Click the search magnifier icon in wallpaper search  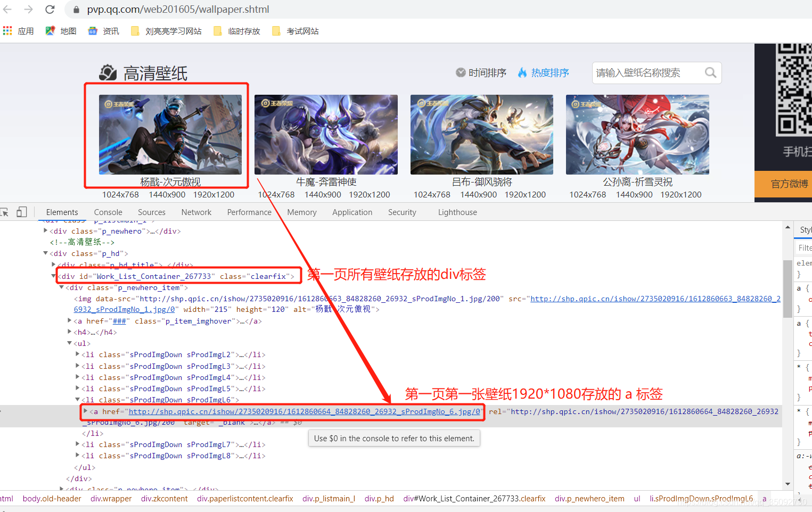(710, 72)
